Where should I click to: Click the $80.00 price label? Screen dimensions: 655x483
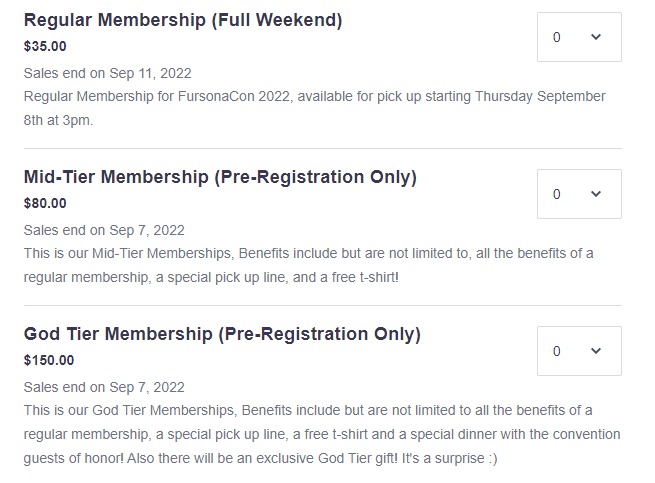click(x=45, y=203)
